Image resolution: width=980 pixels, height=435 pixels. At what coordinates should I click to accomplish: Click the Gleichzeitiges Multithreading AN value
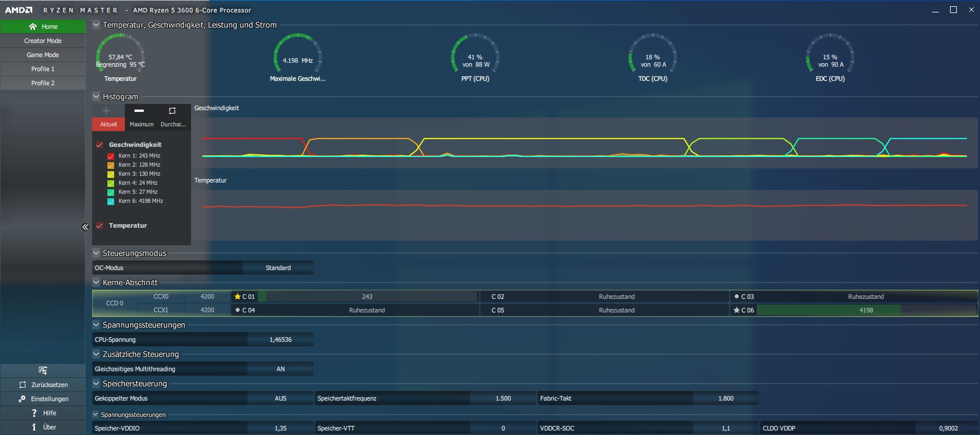pos(280,369)
